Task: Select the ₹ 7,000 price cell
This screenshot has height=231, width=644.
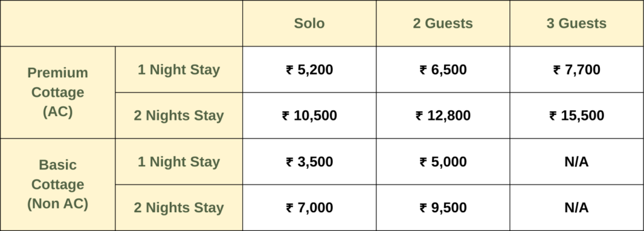Action: tap(309, 208)
